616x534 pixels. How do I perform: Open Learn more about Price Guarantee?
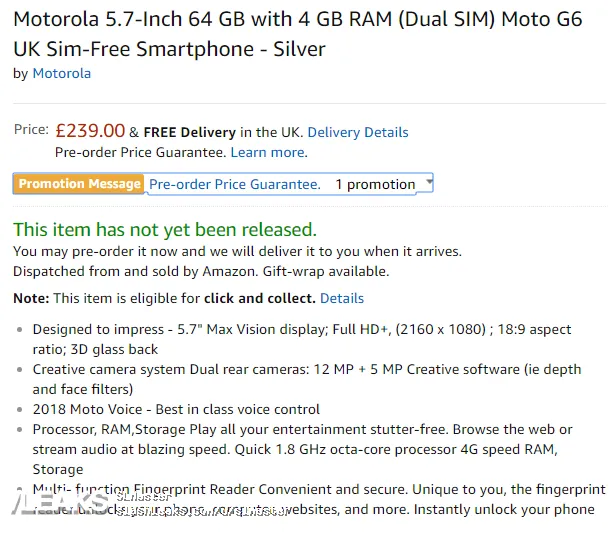click(267, 152)
